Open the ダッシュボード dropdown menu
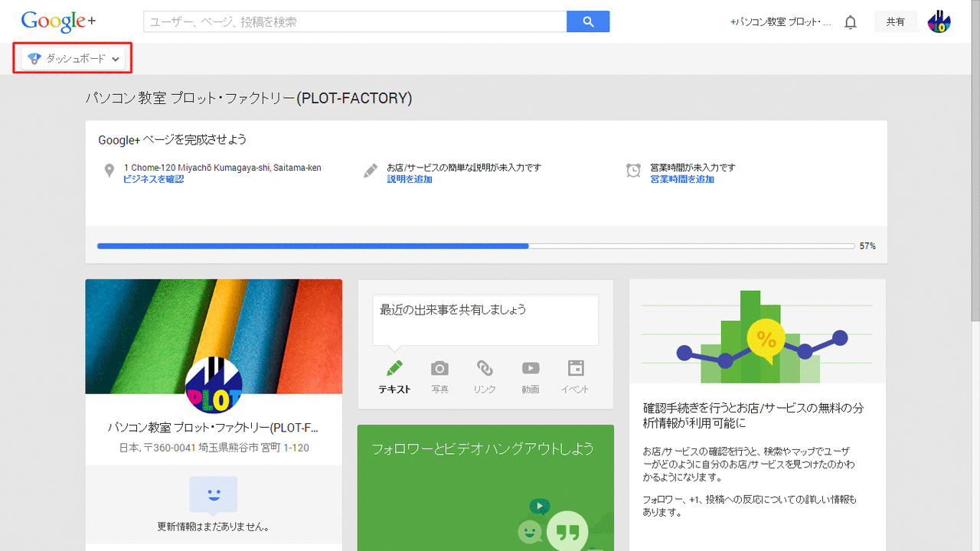The width and height of the screenshot is (980, 551). 73,59
